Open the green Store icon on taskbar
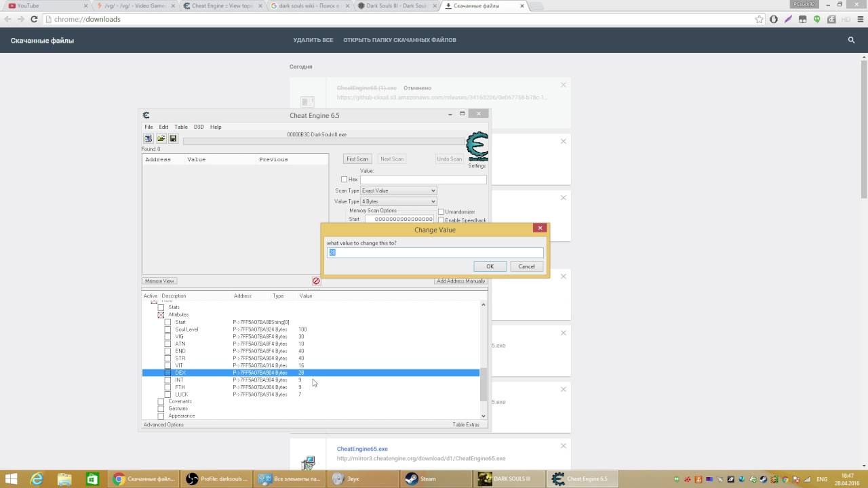868x488 pixels. [92, 479]
